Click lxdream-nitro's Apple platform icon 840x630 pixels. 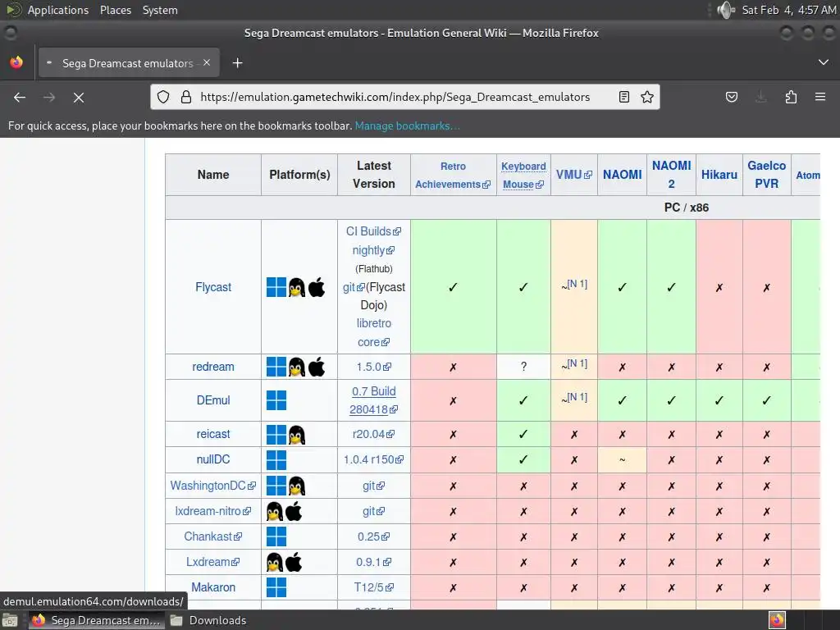pyautogui.click(x=294, y=511)
